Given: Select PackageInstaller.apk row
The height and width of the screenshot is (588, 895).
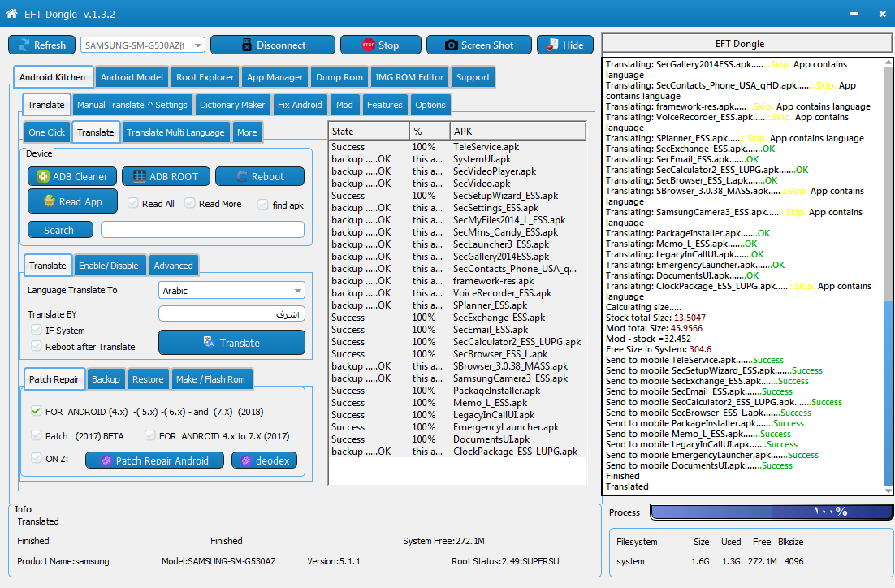Looking at the screenshot, I should (x=458, y=391).
